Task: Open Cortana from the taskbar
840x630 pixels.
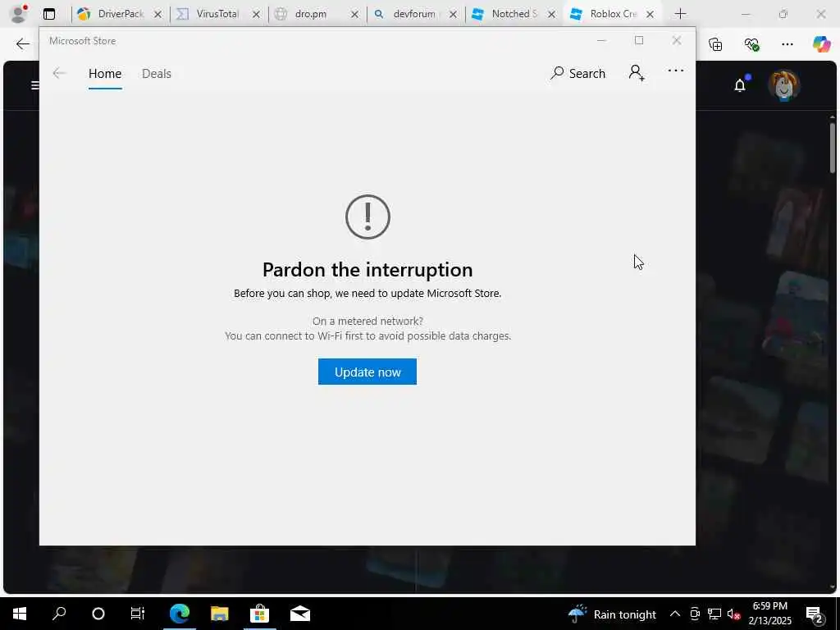Action: pyautogui.click(x=98, y=614)
